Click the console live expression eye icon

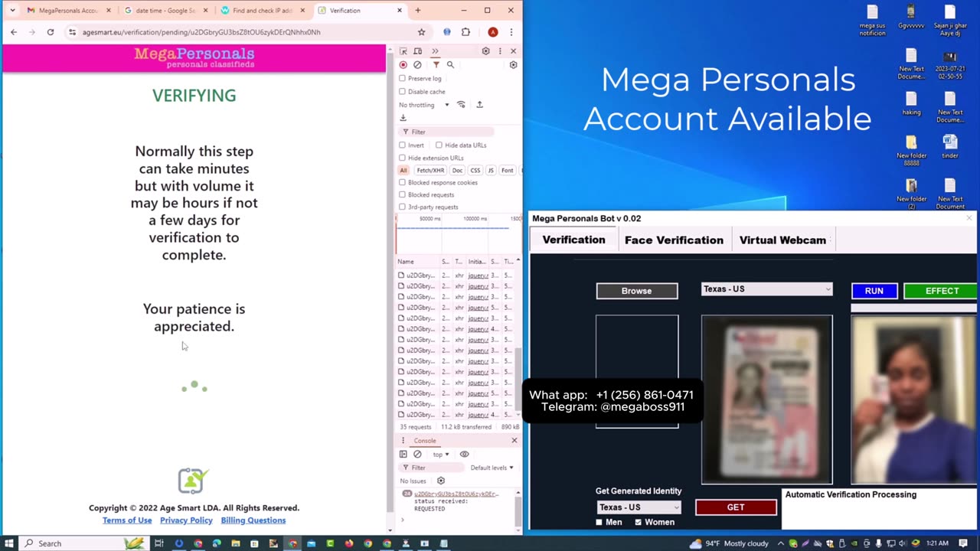click(464, 455)
